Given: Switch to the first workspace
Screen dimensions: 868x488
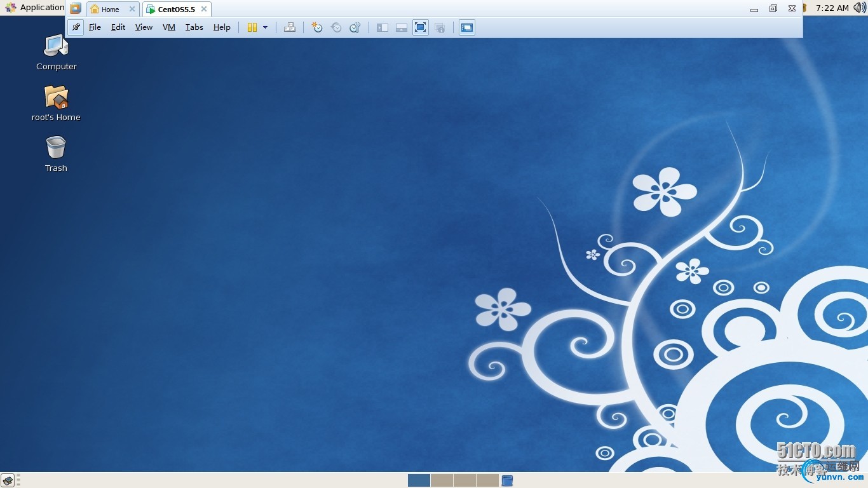Looking at the screenshot, I should [419, 480].
